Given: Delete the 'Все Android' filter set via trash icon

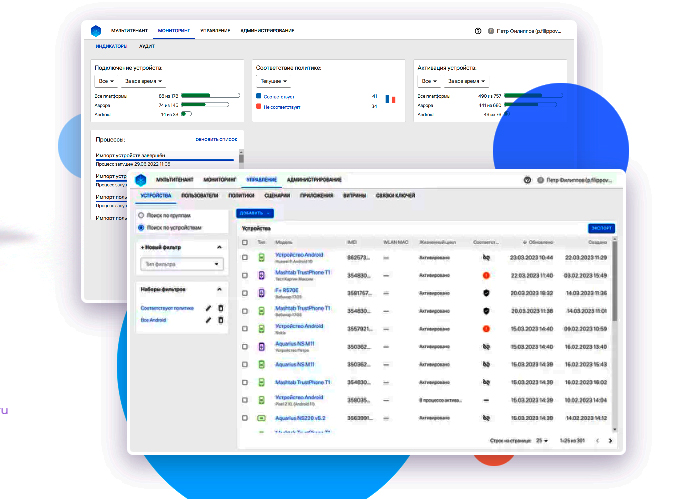Looking at the screenshot, I should click(221, 320).
